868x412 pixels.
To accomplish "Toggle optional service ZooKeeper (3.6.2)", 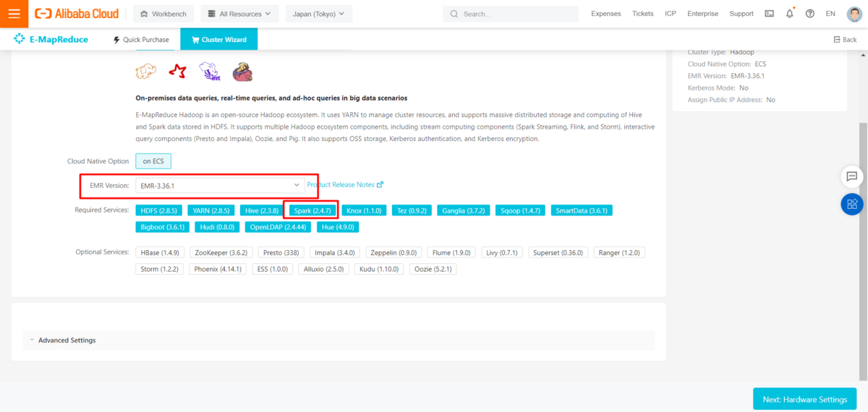I will tap(221, 253).
